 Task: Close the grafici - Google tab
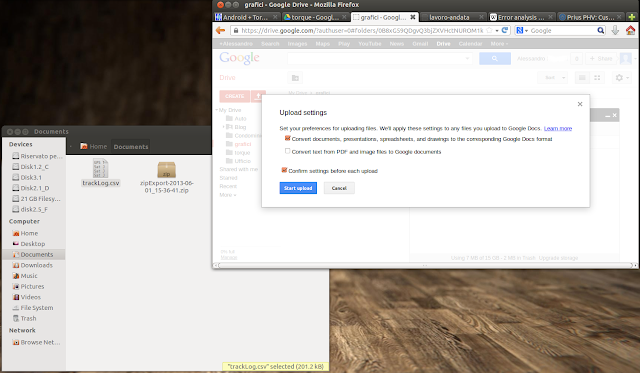pos(413,17)
